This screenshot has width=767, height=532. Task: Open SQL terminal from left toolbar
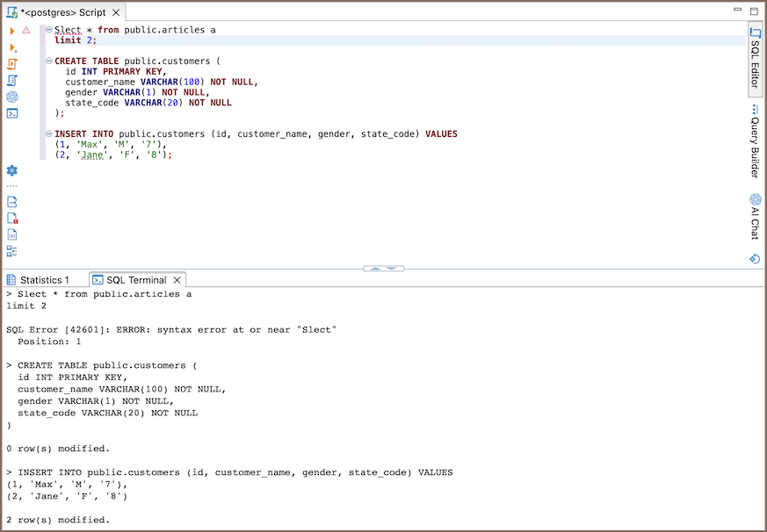(12, 113)
